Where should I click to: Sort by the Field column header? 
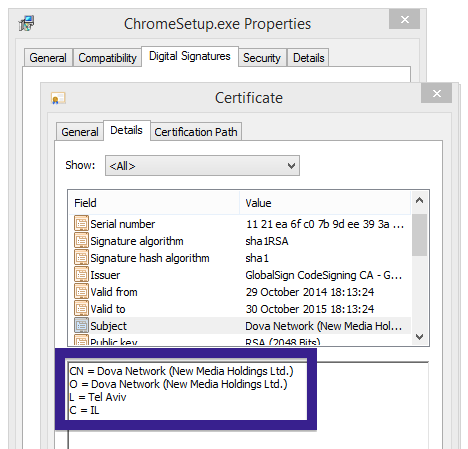[154, 203]
